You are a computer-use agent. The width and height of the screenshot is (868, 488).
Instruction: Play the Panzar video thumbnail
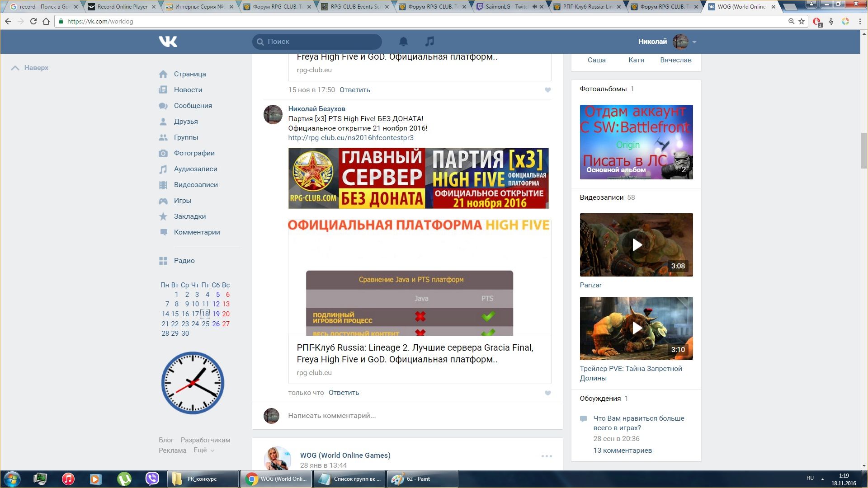point(636,245)
